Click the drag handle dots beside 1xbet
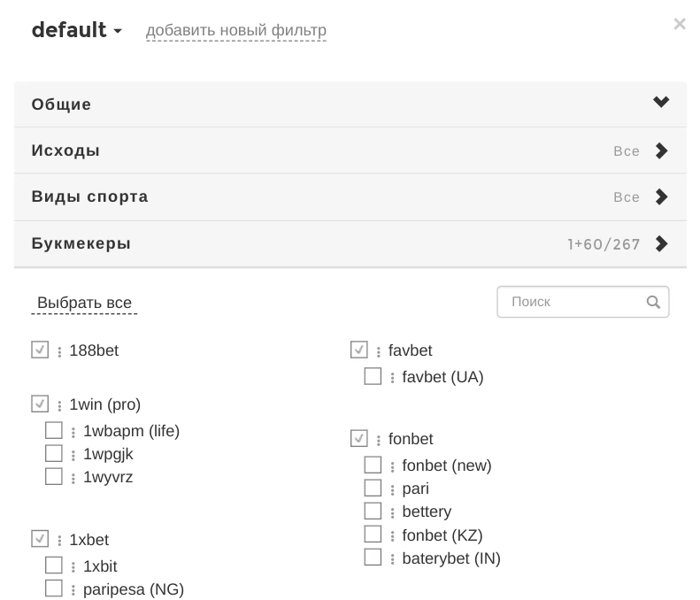 point(59,541)
